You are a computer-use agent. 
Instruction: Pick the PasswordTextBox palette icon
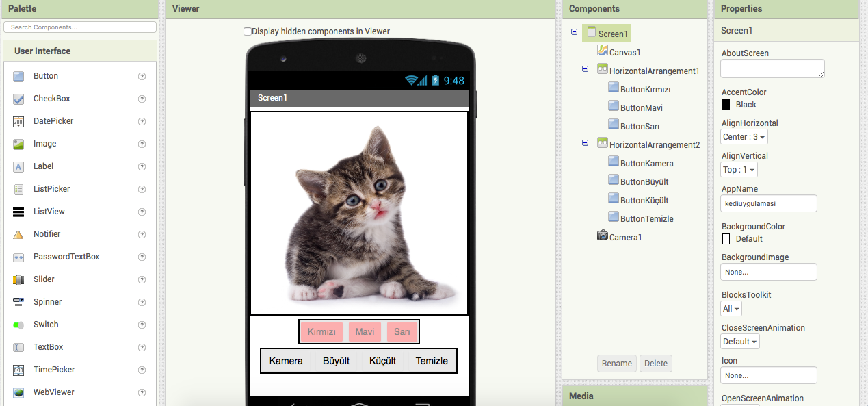pyautogui.click(x=18, y=257)
